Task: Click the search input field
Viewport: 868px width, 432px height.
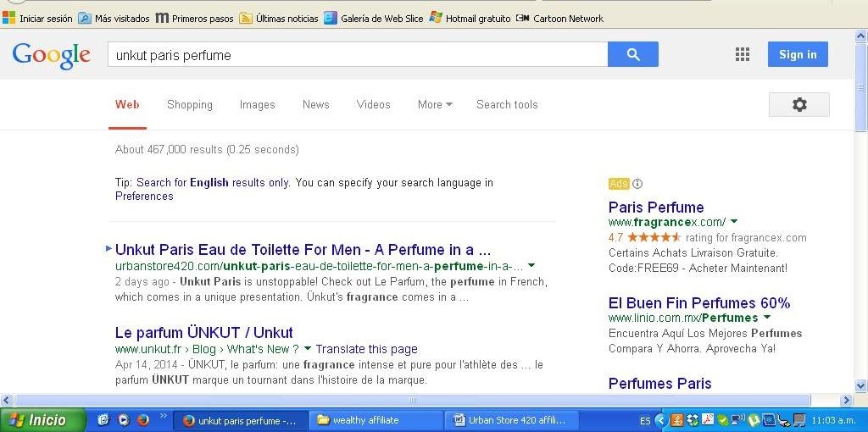Action: tap(358, 54)
